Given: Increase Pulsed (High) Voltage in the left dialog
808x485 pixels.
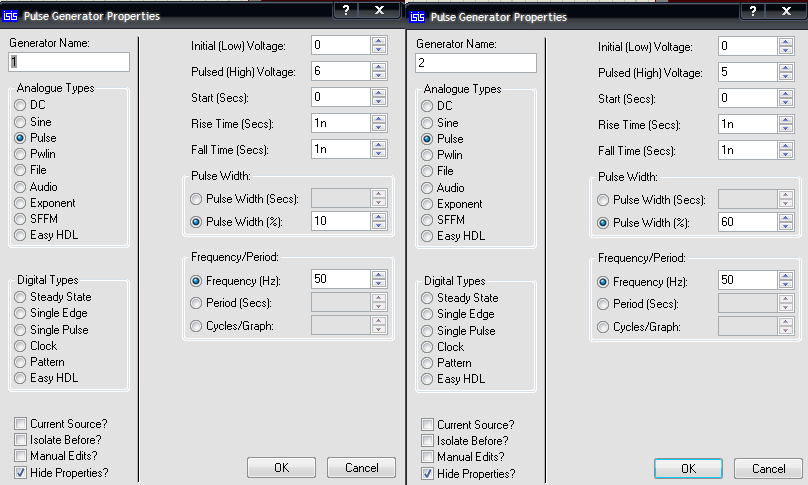Looking at the screenshot, I should (x=378, y=67).
